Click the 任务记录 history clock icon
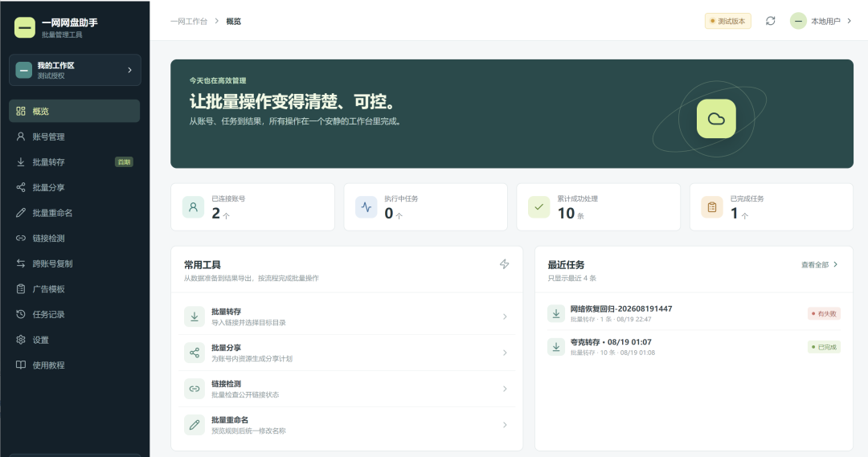 point(20,314)
